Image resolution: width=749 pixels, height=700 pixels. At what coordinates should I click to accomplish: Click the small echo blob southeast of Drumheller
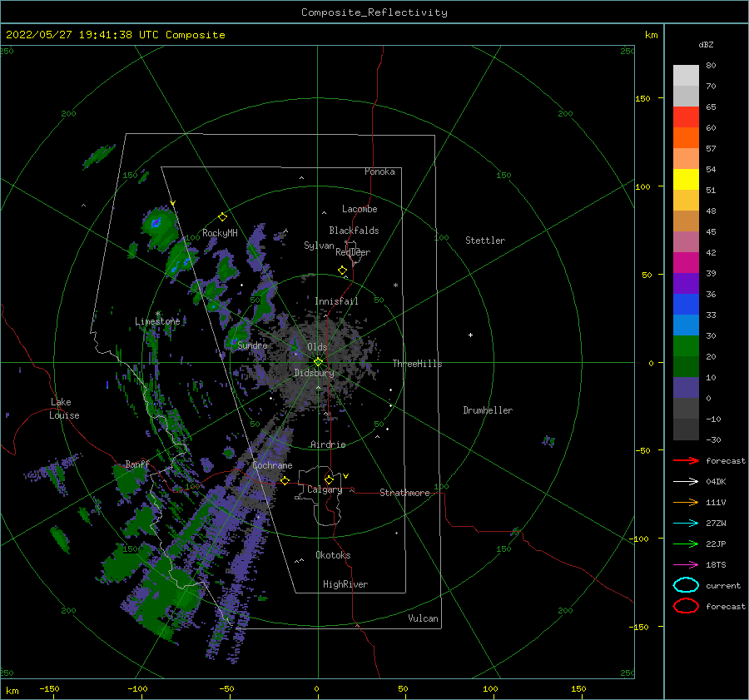click(x=549, y=440)
